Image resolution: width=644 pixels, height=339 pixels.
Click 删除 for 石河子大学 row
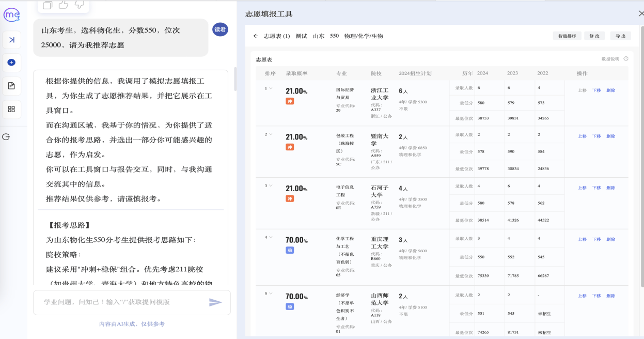pos(611,188)
